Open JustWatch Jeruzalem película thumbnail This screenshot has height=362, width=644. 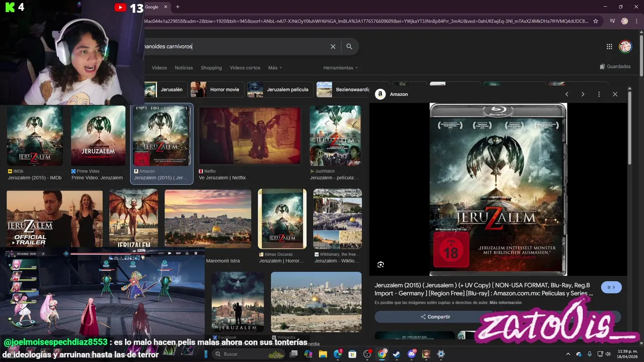point(336,136)
